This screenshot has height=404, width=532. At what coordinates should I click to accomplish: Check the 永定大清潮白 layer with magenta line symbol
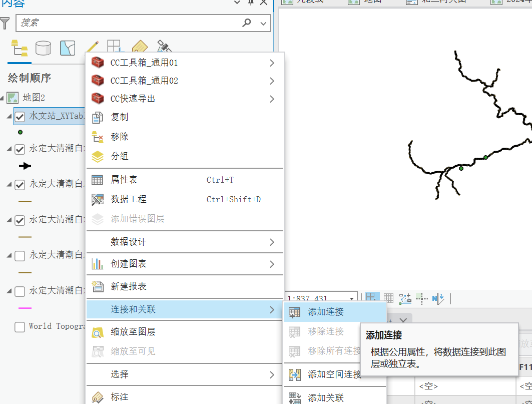coord(20,291)
